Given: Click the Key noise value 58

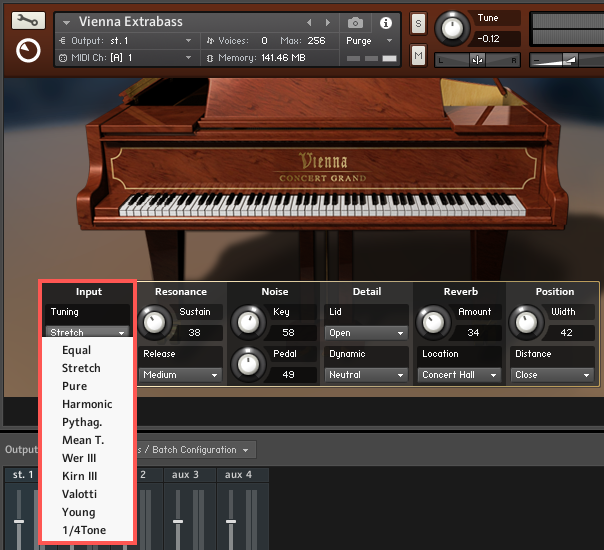Looking at the screenshot, I should (289, 332).
